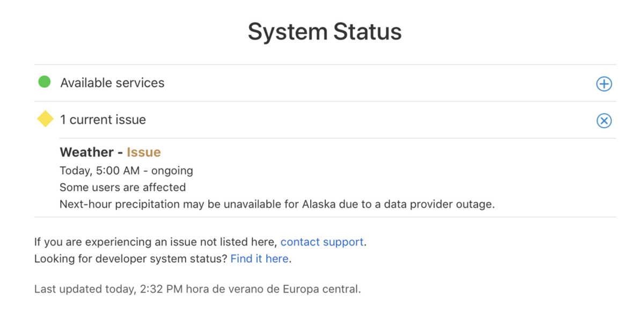This screenshot has width=644, height=317.
Task: Click the Some users are affected text
Action: coord(123,187)
